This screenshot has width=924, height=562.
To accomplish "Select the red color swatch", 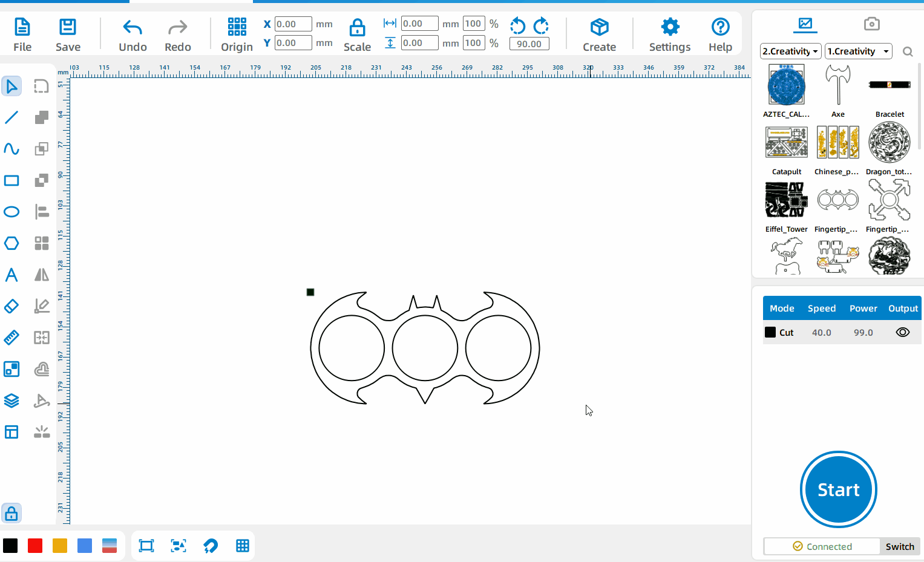I will click(x=35, y=546).
